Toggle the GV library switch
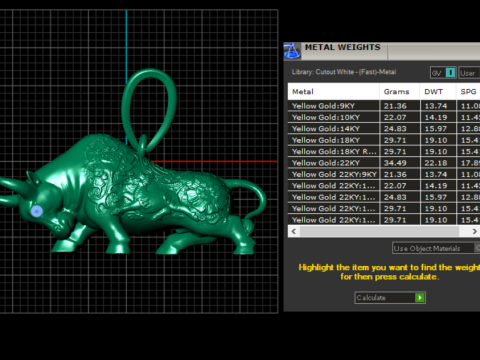Screen dimensions: 480x360 (x=443, y=73)
